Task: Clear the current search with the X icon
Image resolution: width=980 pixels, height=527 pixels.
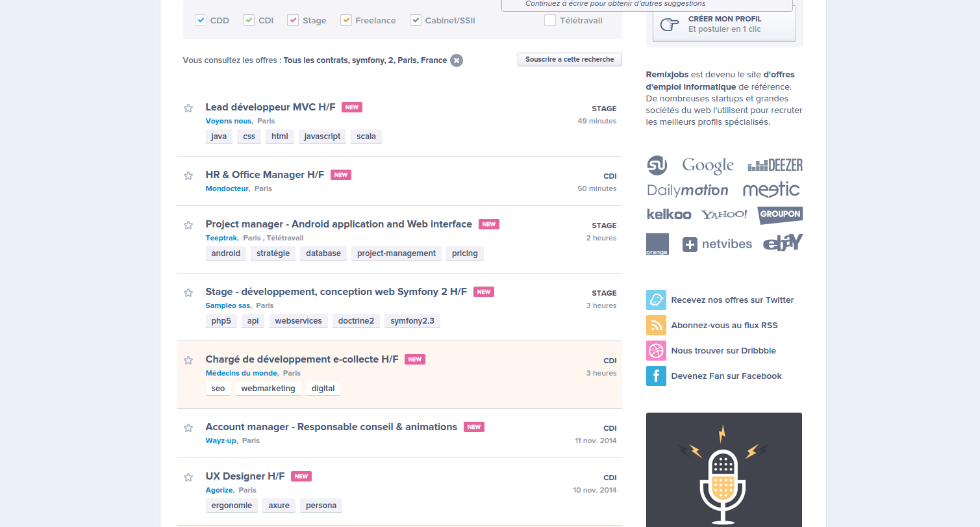Action: click(457, 60)
